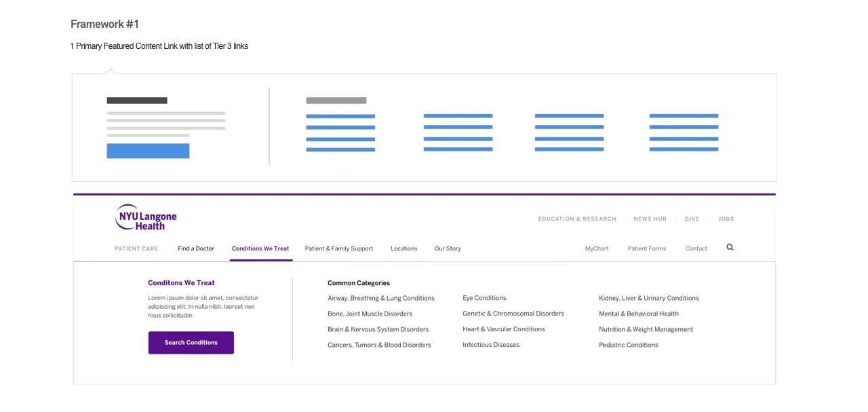The height and width of the screenshot is (412, 868).
Task: Open Airway, Breathing & Lung Conditions
Action: pos(381,298)
